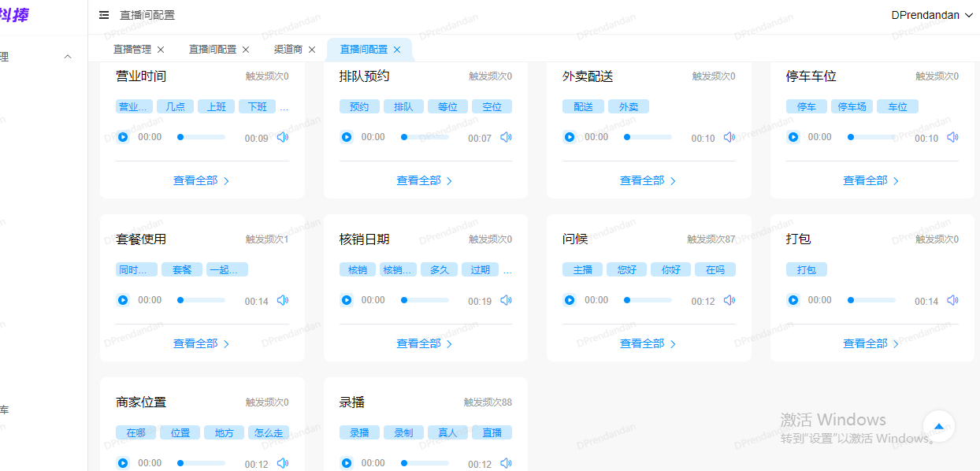The image size is (980, 471).
Task: Toggle the sidebar collapse hamburger icon
Action: (x=104, y=15)
